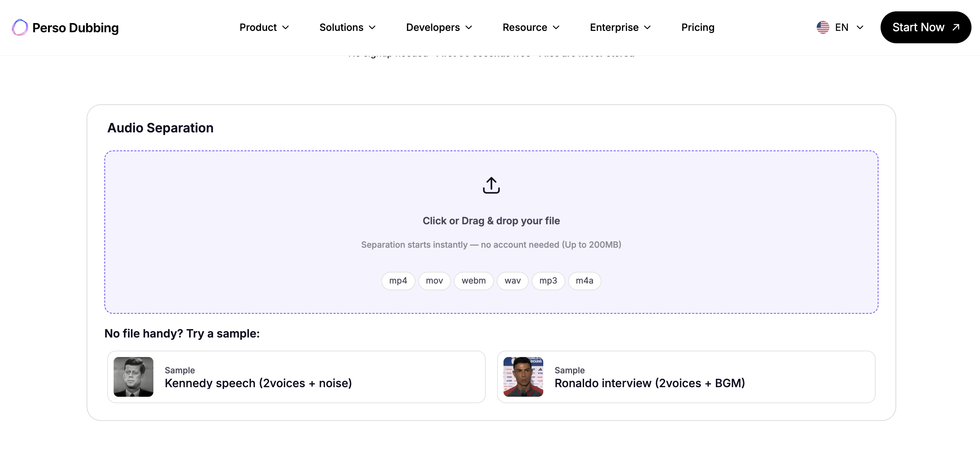Screen dimensions: 980x450
Task: Click the upload arrow icon
Action: pos(491,185)
